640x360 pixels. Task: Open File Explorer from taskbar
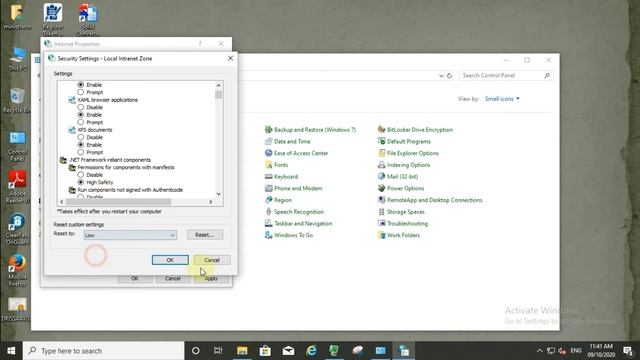[242, 351]
